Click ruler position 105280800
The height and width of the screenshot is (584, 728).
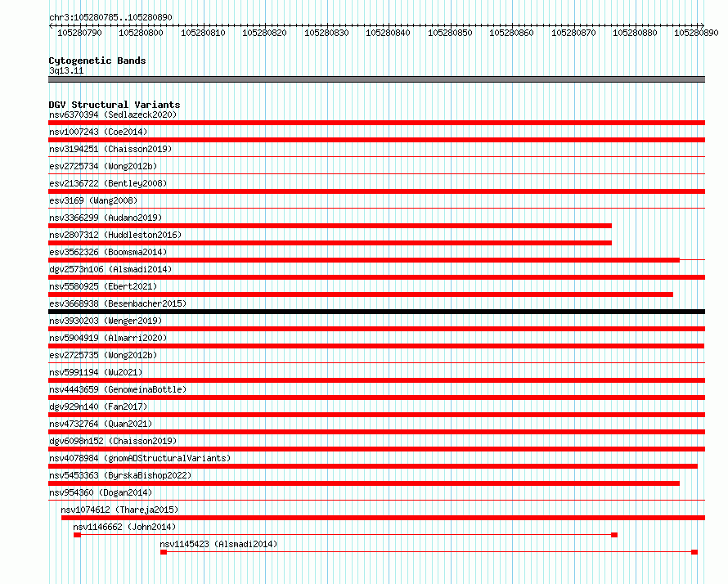pyautogui.click(x=142, y=33)
